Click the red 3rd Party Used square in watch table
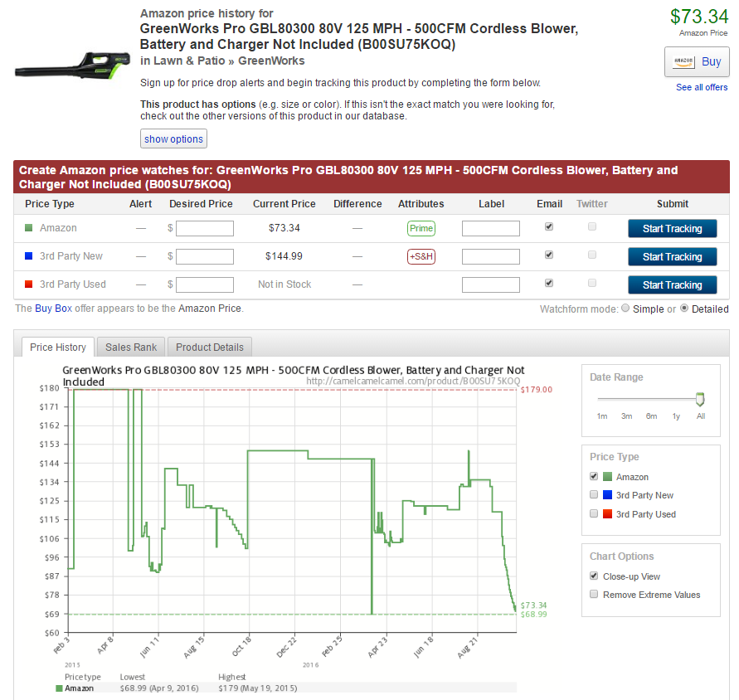This screenshot has width=739, height=700. [x=29, y=284]
